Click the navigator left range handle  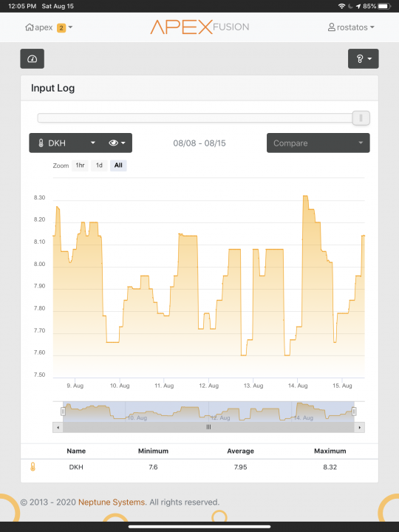(63, 412)
